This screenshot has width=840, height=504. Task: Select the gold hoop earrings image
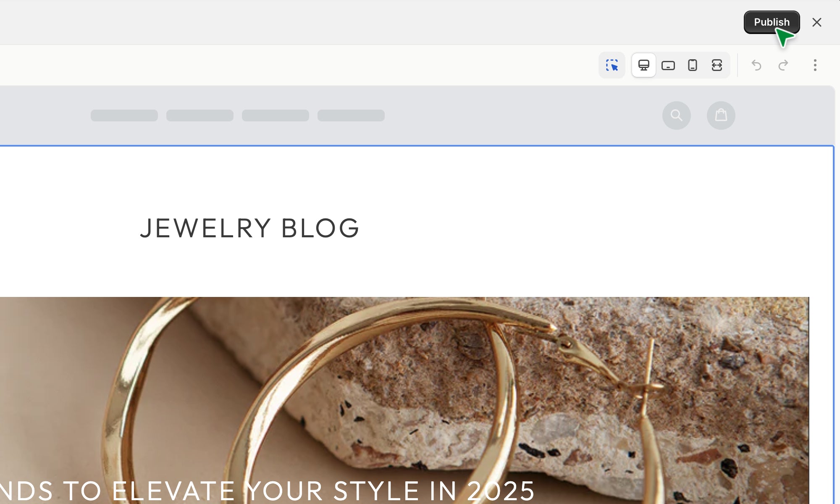[x=404, y=400]
